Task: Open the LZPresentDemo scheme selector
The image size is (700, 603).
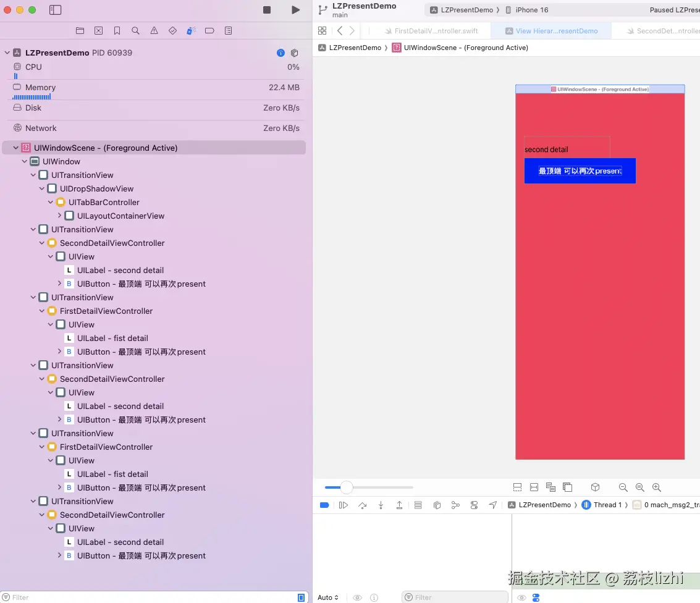Action: (x=462, y=10)
